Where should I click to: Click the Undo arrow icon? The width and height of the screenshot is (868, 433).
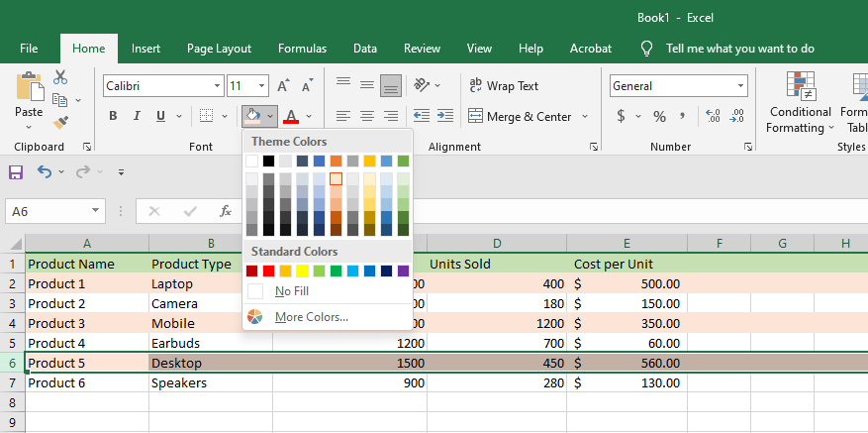[x=45, y=172]
